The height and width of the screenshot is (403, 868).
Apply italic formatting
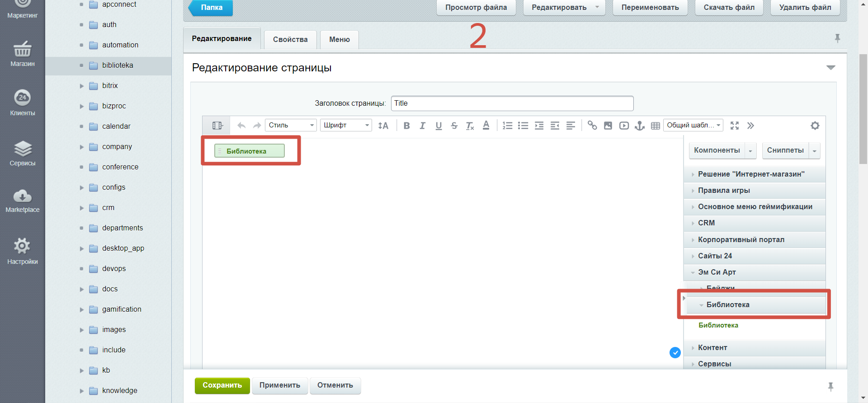[x=422, y=126]
